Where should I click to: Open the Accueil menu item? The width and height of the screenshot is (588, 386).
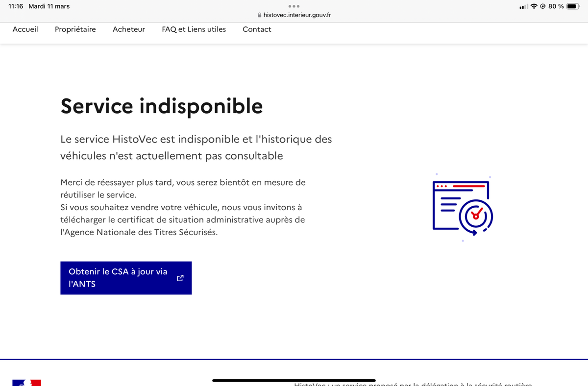tap(25, 29)
